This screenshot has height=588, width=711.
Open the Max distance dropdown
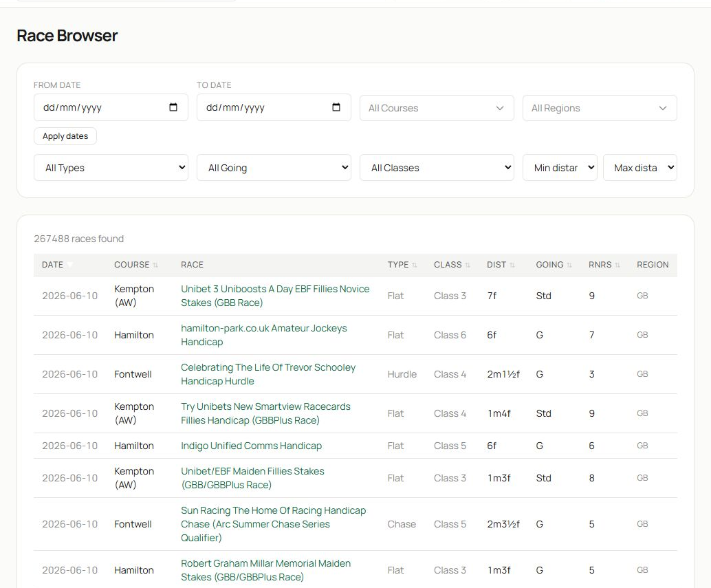[x=639, y=168]
